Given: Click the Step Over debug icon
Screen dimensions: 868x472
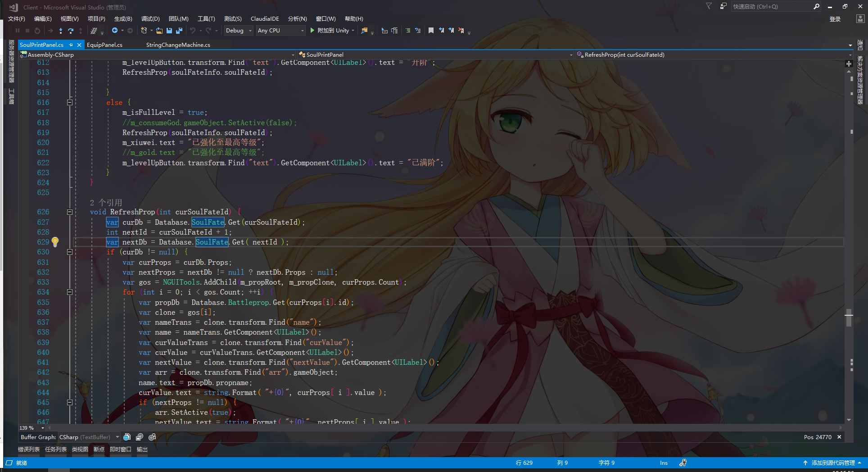Looking at the screenshot, I should [x=72, y=30].
